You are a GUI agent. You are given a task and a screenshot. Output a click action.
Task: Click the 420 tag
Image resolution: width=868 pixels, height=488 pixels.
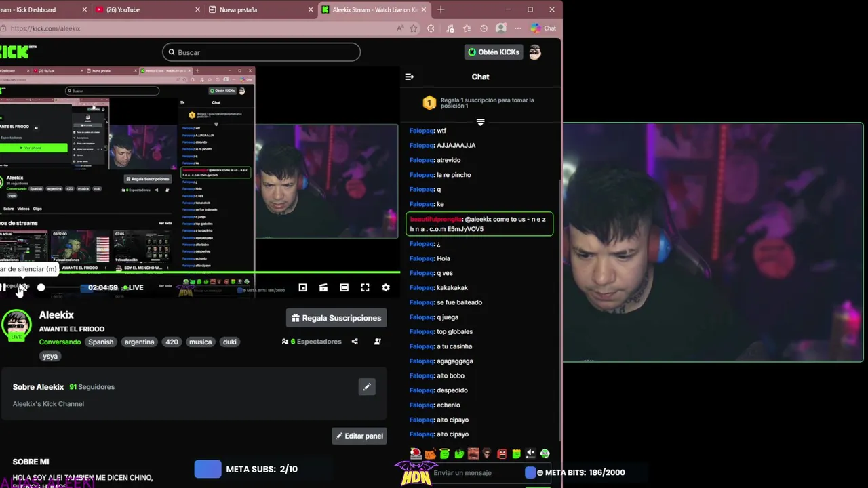(172, 342)
